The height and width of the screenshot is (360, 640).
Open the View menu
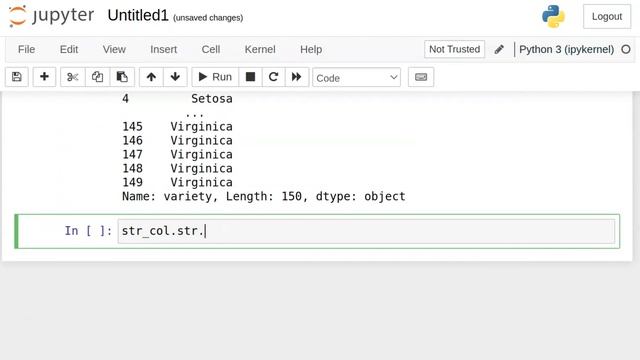click(114, 49)
